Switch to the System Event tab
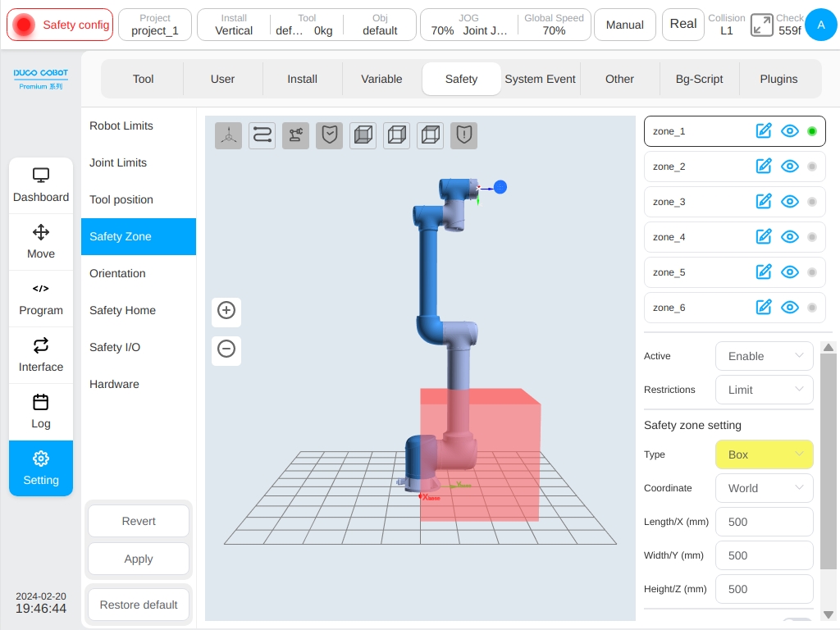Screen dimensions: 840x630 [540, 79]
